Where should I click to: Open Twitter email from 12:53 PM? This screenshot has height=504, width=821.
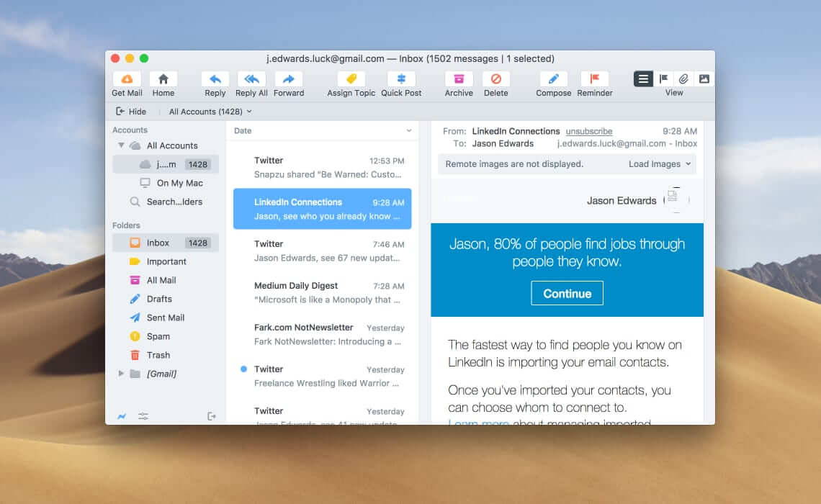tap(322, 168)
